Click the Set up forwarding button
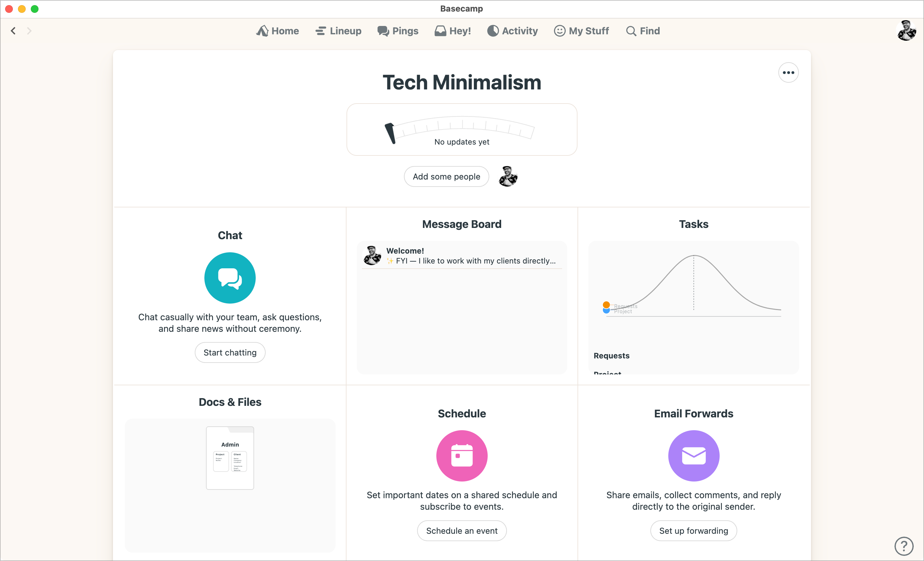 coord(693,531)
